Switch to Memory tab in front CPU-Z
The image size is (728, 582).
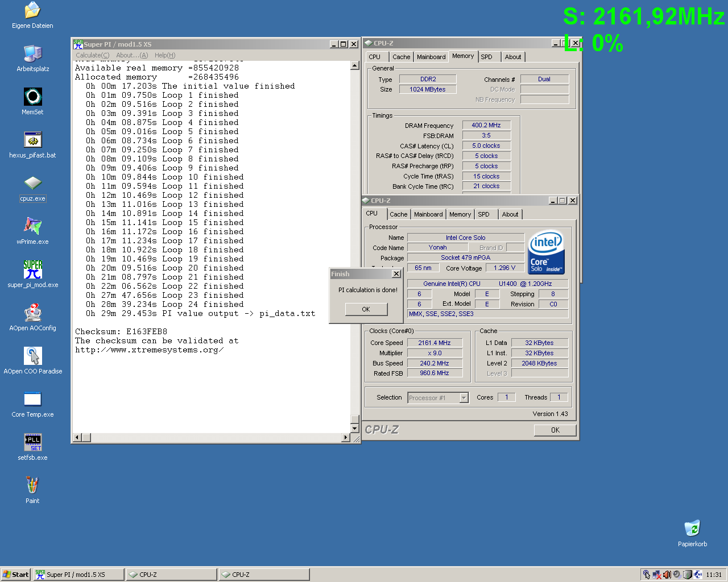click(x=460, y=214)
